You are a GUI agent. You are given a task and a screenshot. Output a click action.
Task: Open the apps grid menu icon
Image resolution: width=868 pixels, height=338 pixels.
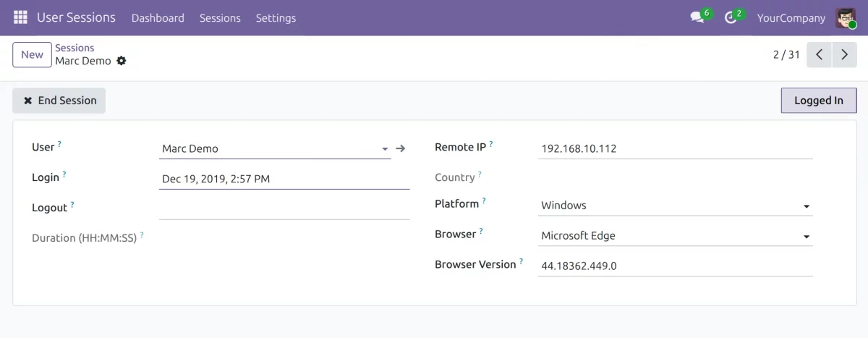click(20, 17)
